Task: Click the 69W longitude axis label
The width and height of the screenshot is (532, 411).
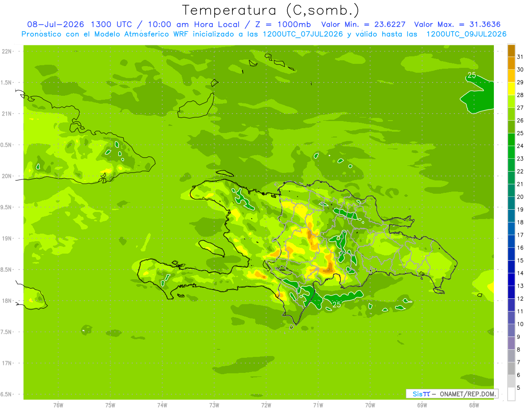Action: click(422, 405)
